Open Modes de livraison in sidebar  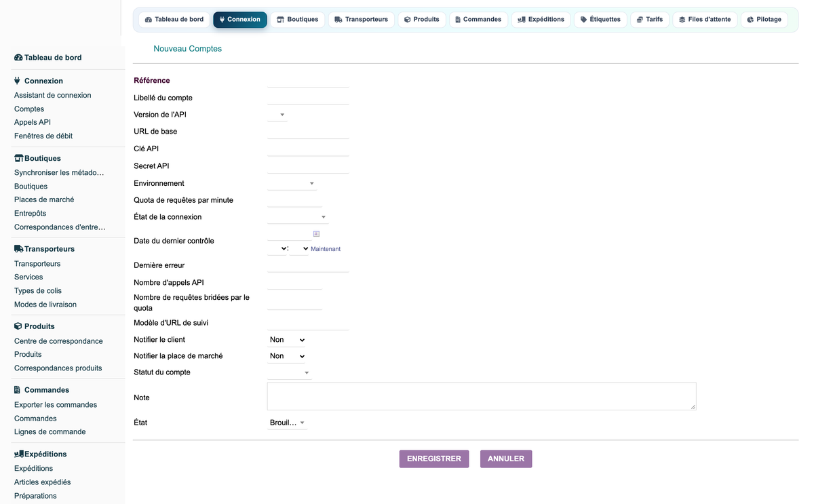point(45,305)
